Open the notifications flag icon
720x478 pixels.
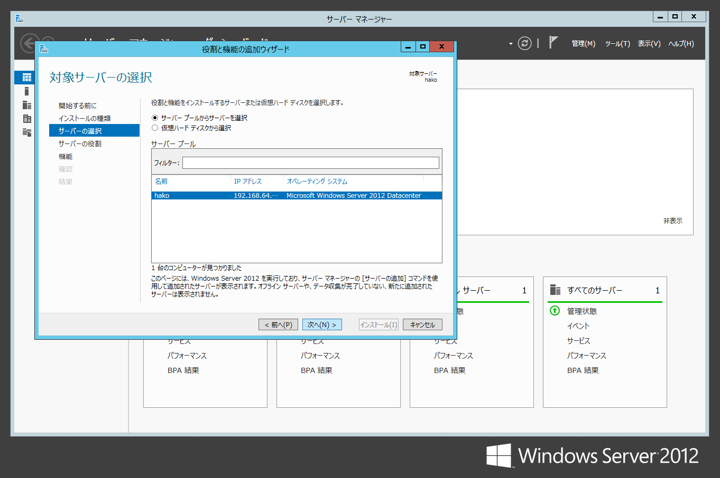[x=553, y=43]
